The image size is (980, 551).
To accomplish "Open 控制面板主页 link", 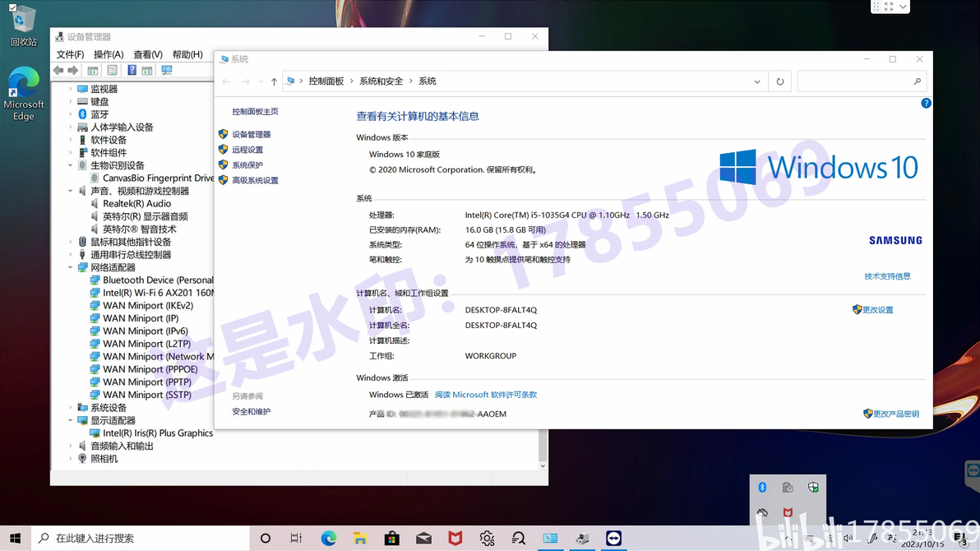I will point(255,111).
